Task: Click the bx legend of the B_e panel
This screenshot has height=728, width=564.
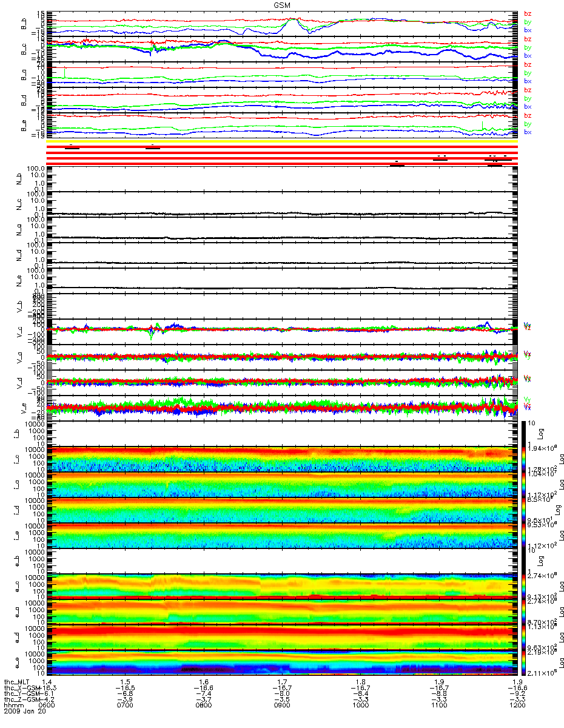Action: (x=528, y=132)
